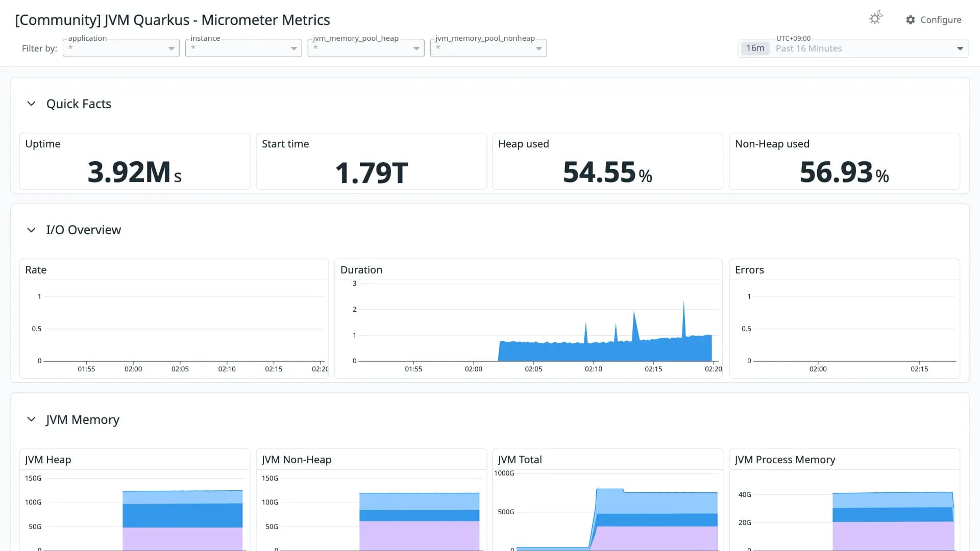Screen dimensions: 980x551
Task: Click the 40G axis label in JVM Process Memory
Action: tap(745, 494)
